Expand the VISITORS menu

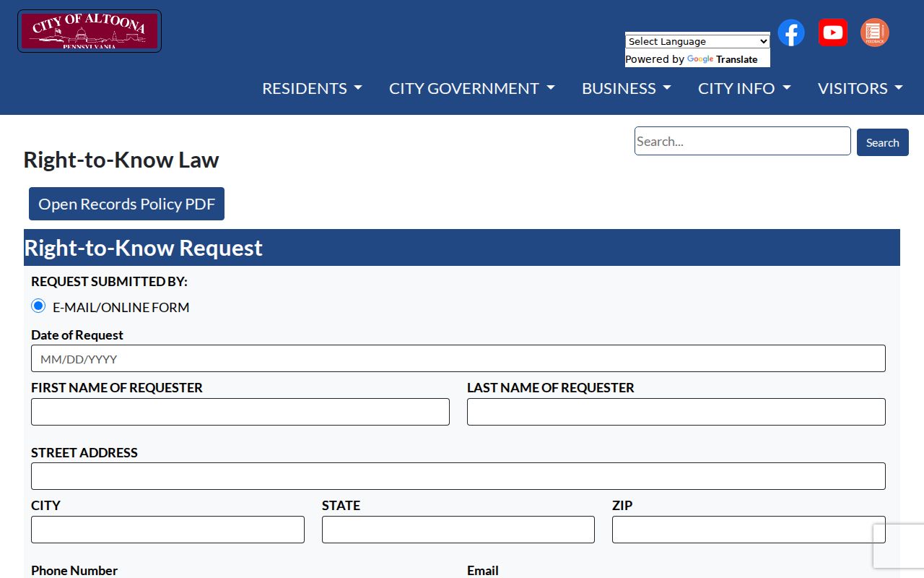(x=860, y=88)
